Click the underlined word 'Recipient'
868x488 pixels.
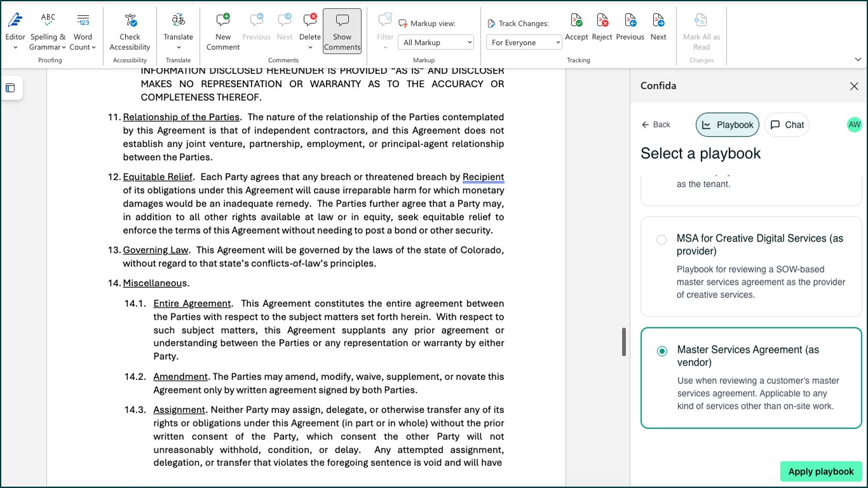click(x=484, y=177)
